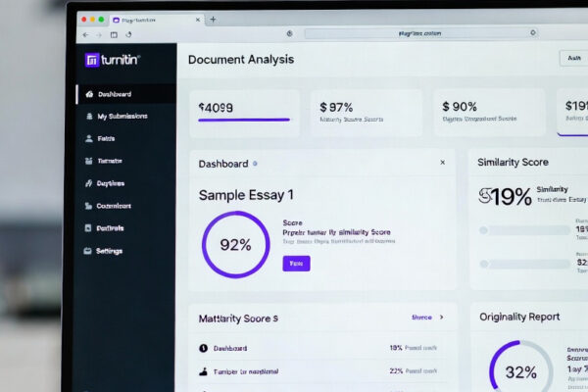Select the third item in the sidebar
The image size is (588, 392).
pyautogui.click(x=105, y=139)
